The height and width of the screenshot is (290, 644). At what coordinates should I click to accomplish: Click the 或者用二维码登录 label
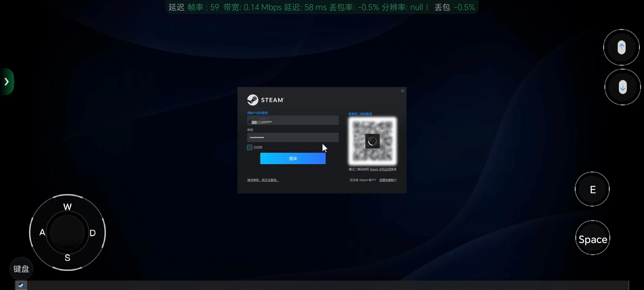tap(360, 114)
